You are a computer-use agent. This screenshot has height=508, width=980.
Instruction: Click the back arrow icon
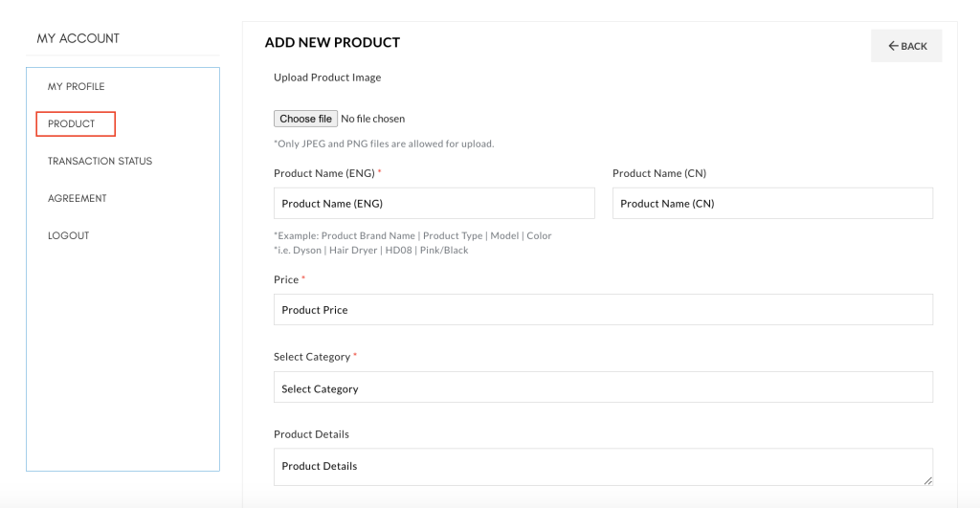point(893,46)
